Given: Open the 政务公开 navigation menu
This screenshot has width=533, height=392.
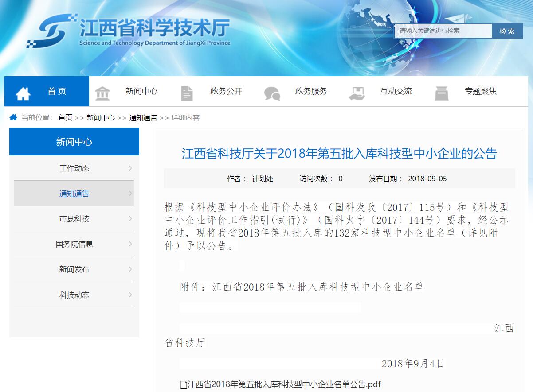Looking at the screenshot, I should [226, 91].
